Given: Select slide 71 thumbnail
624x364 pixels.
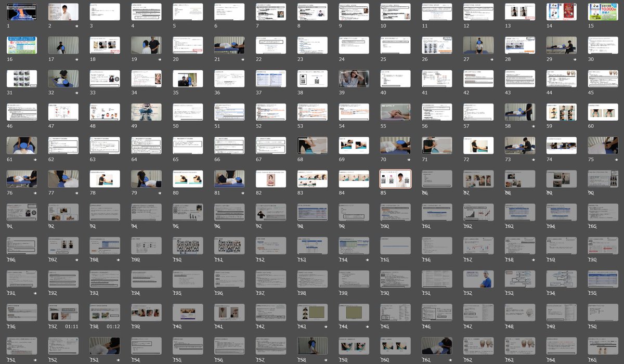Looking at the screenshot, I should 437,145.
